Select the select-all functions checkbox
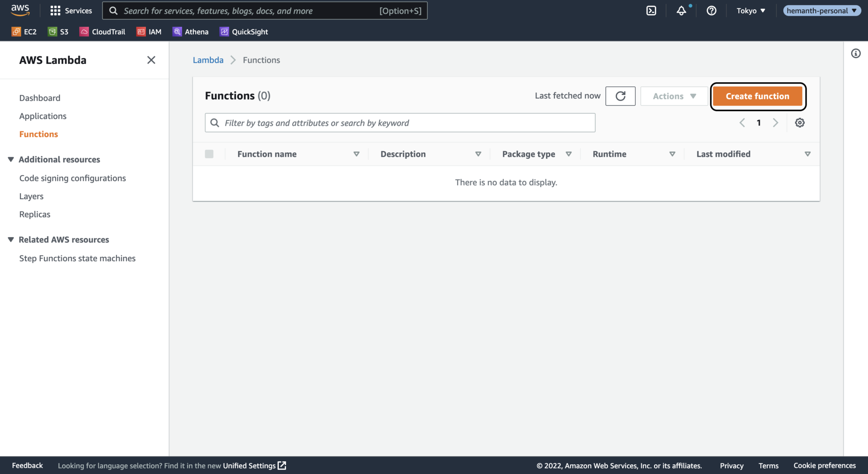This screenshot has width=868, height=474. 209,154
